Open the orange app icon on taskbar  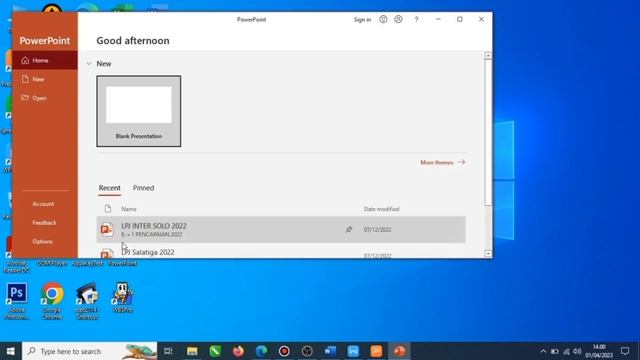376,351
